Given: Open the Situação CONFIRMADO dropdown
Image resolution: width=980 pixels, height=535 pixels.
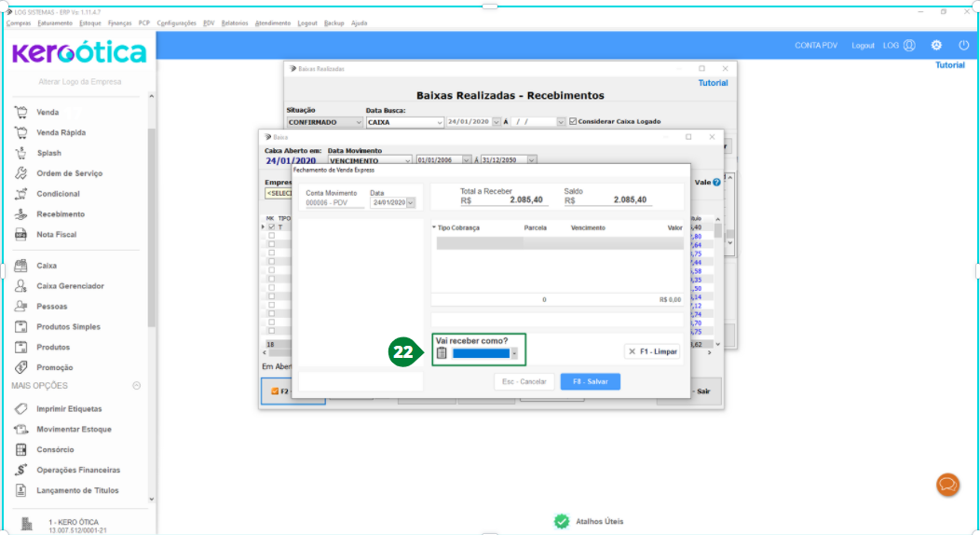Looking at the screenshot, I should click(x=358, y=122).
